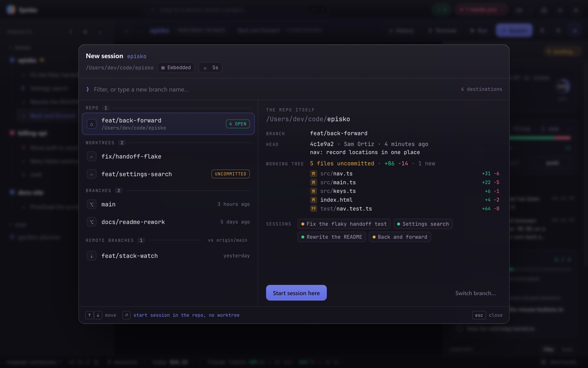Click the down arrow key icon

(98, 315)
